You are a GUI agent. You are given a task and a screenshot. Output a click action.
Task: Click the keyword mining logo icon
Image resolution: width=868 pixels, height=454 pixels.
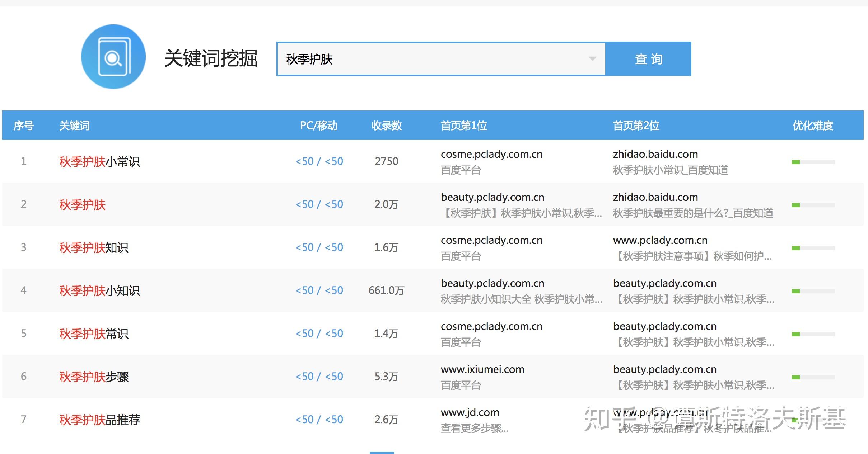click(x=113, y=57)
